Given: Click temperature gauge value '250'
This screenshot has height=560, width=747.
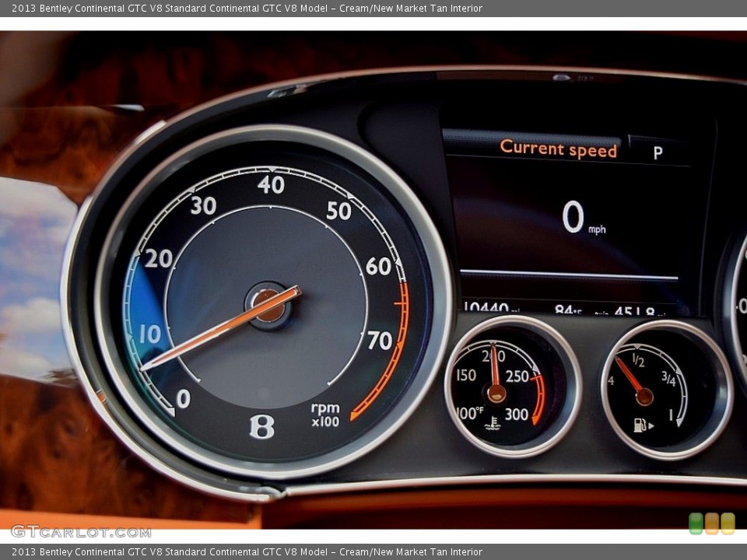Looking at the screenshot, I should tap(517, 376).
